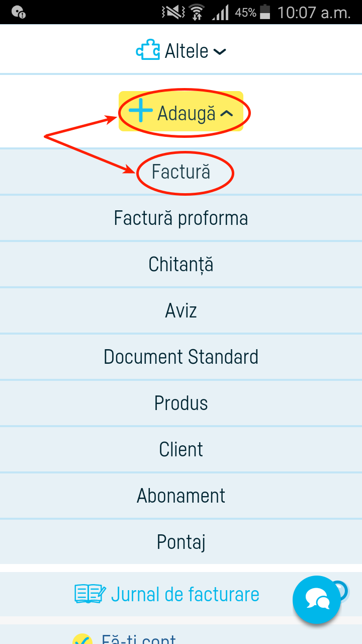362x644 pixels.
Task: Choose Client from the add menu
Action: (181, 449)
